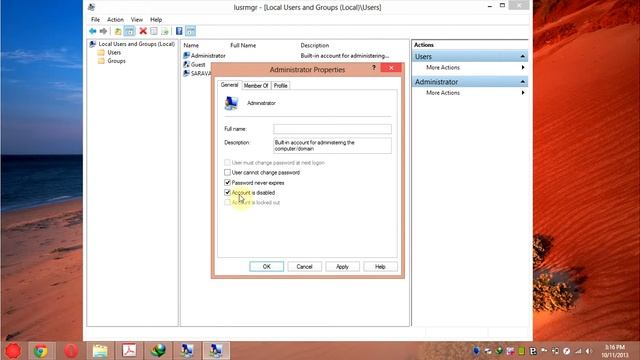Click More Actions under the Users heading
Screen dimensions: 640x360
click(x=443, y=67)
